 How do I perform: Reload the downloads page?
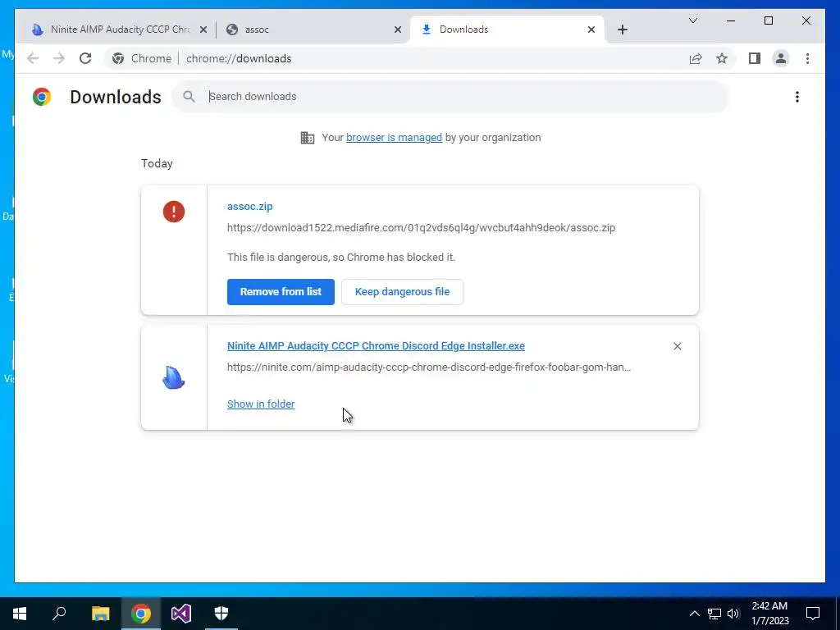pyautogui.click(x=85, y=58)
